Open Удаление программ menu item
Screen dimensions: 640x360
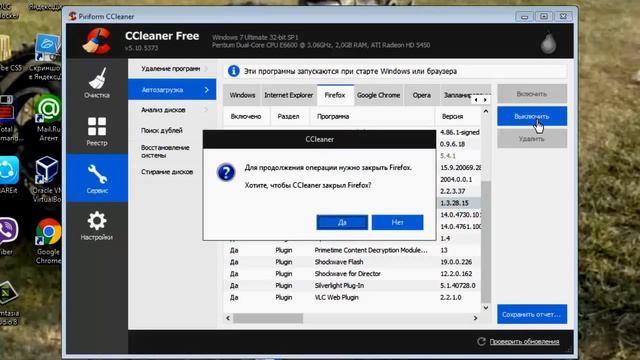click(x=172, y=69)
